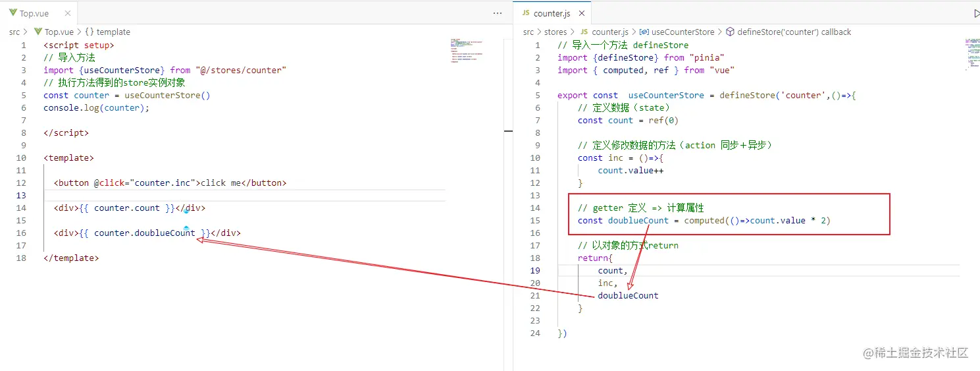Click 'const count = ref(0)' line
This screenshot has width=980, height=371.
tap(629, 121)
